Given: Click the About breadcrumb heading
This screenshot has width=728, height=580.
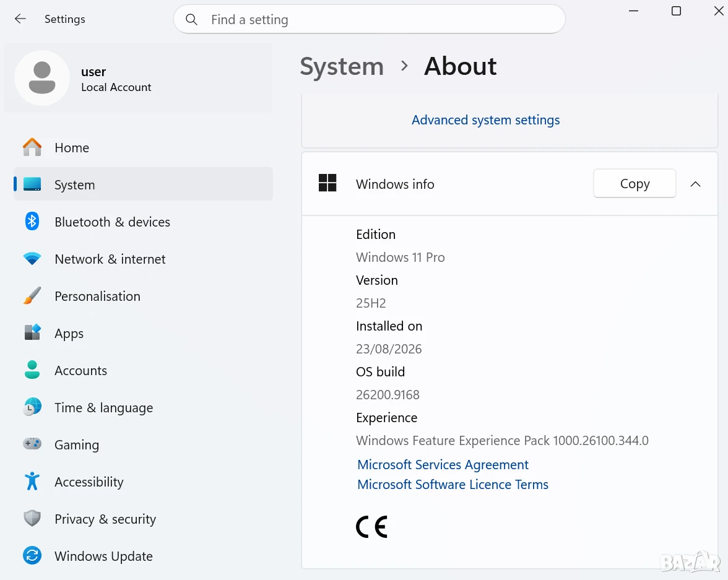Looking at the screenshot, I should coord(460,66).
